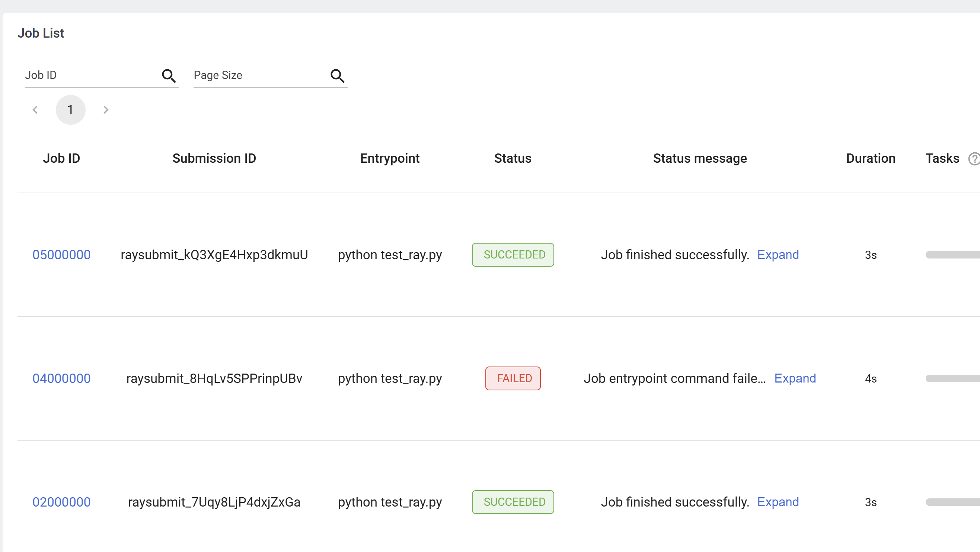Focus the Page Size input field
This screenshot has width=980, height=552.
[x=259, y=75]
